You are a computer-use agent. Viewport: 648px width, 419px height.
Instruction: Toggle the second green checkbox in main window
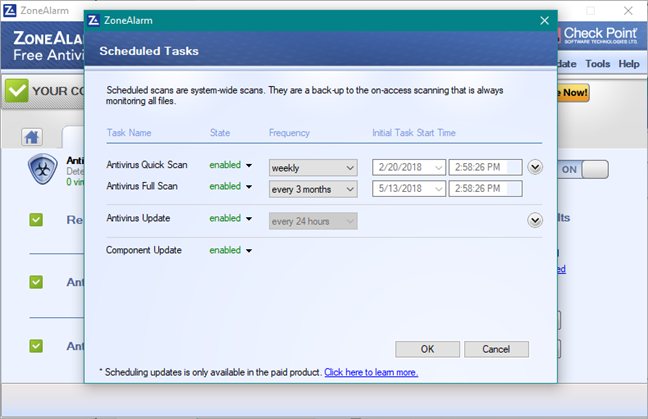[x=36, y=282]
